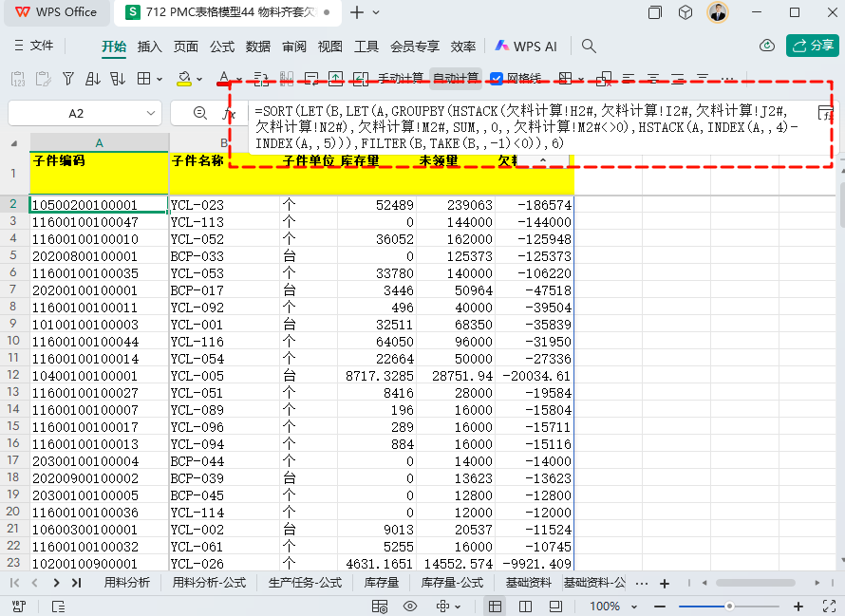845x616 pixels.
Task: Switch to 手动计算 manual calculation
Action: [401, 79]
